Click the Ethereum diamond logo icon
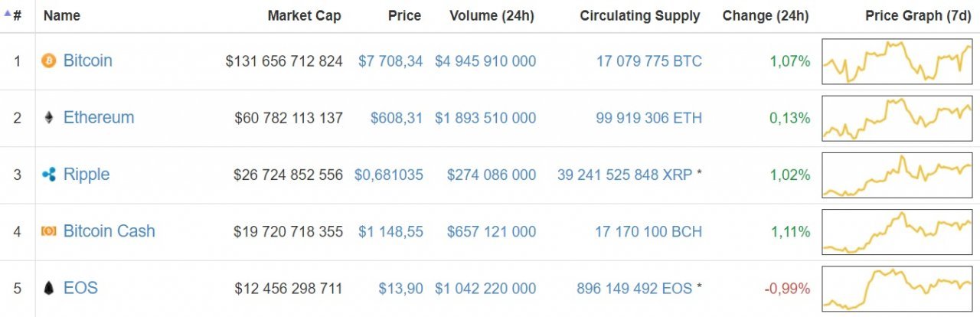The image size is (980, 317). click(49, 118)
